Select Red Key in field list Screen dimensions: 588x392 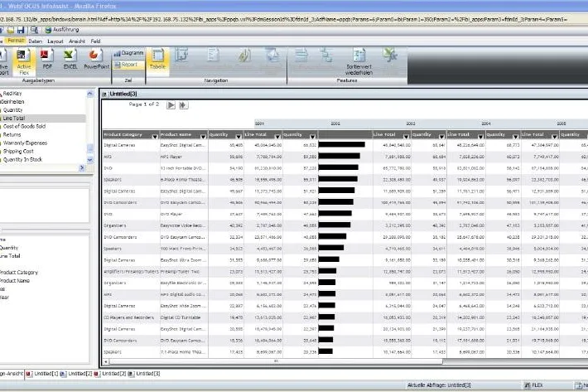[12, 94]
